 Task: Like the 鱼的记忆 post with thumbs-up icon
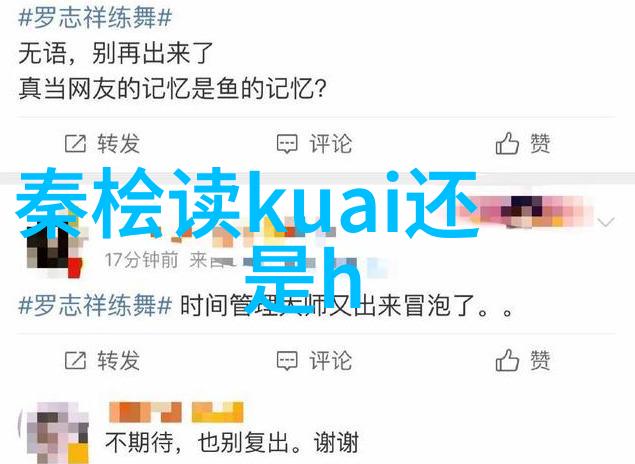click(x=507, y=143)
